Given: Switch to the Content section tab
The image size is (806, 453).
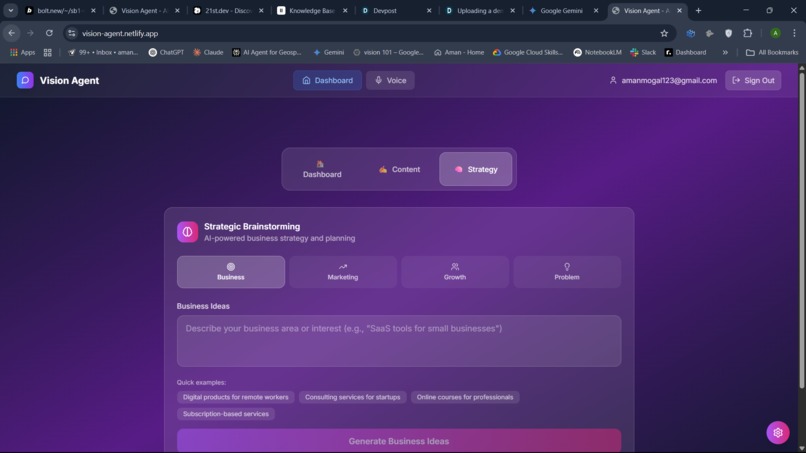Looking at the screenshot, I should pos(399,169).
